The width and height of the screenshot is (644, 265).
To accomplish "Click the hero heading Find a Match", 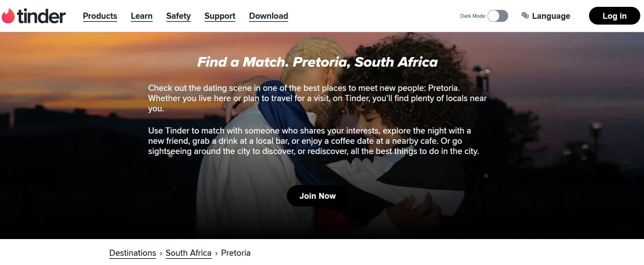I will tap(317, 62).
